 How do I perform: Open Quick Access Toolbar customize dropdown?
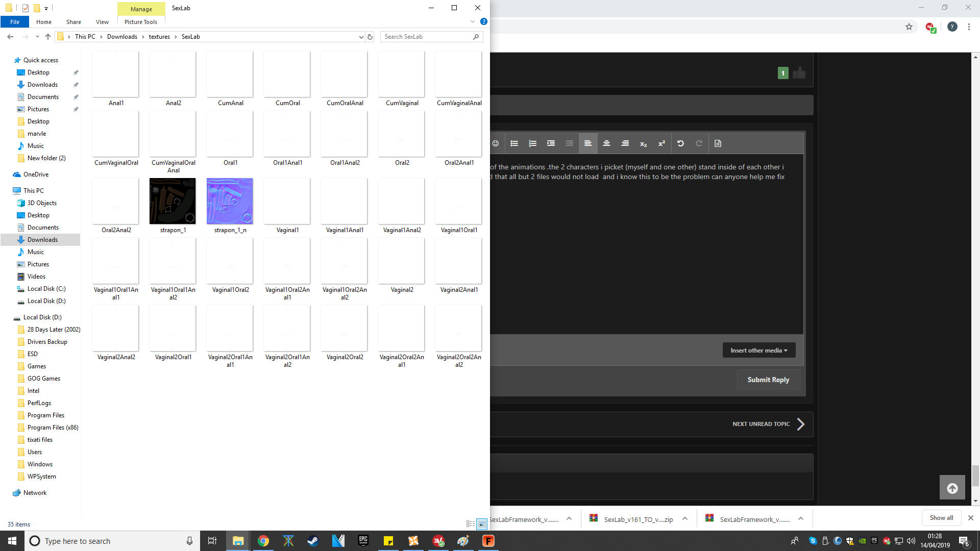coord(46,8)
